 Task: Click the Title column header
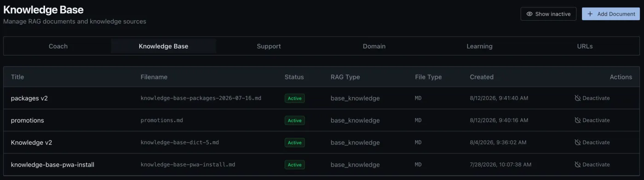[17, 77]
